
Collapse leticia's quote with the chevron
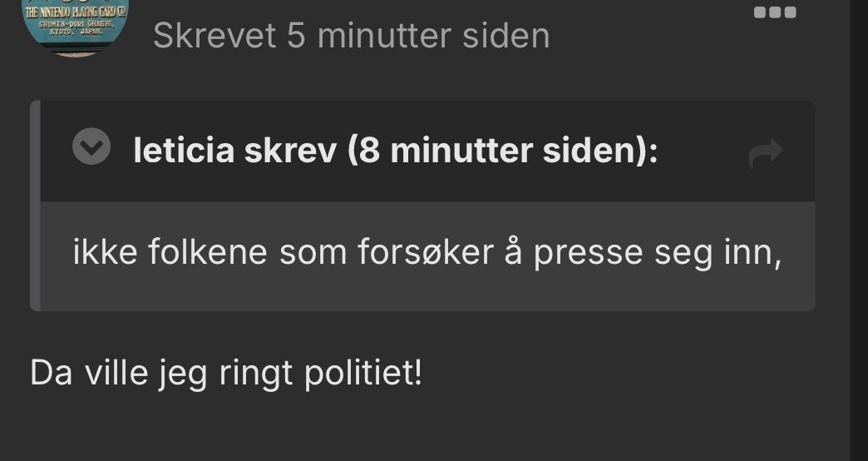point(91,146)
